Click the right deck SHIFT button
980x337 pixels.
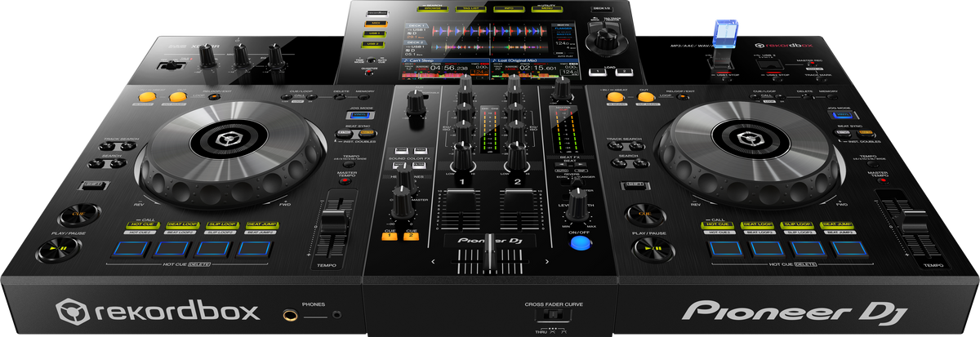click(x=637, y=184)
